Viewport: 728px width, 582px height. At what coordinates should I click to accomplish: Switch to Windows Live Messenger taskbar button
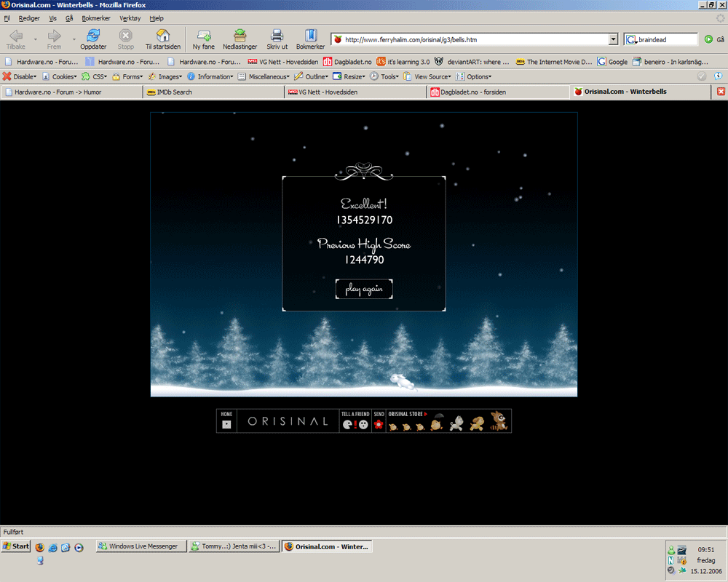tap(141, 546)
